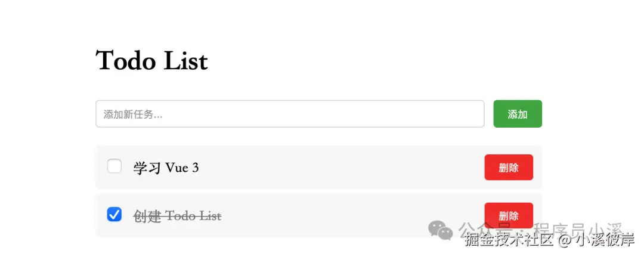Delete the 创建 Todo List task
Viewport: 644px width, 257px height.
click(509, 215)
